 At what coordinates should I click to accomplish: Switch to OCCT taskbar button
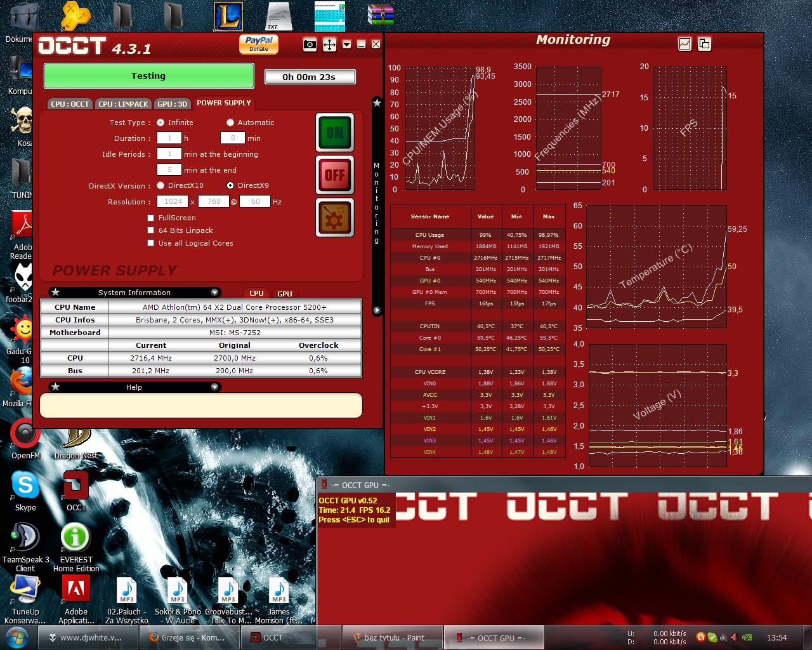click(291, 637)
